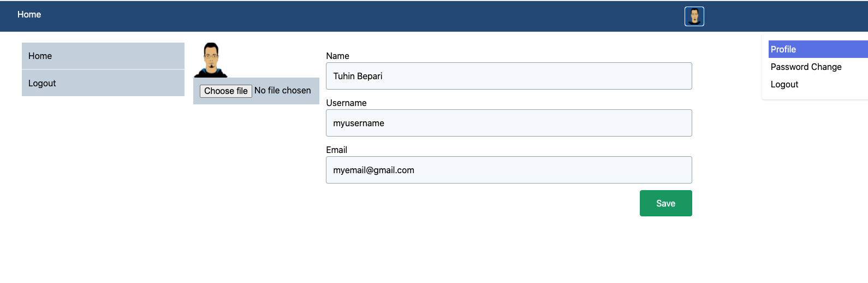Select Home in the left sidebar
The height and width of the screenshot is (283, 868).
tap(103, 56)
